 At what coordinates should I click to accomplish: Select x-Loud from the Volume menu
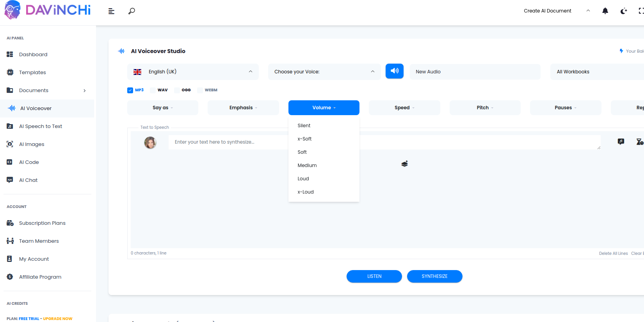click(x=306, y=192)
